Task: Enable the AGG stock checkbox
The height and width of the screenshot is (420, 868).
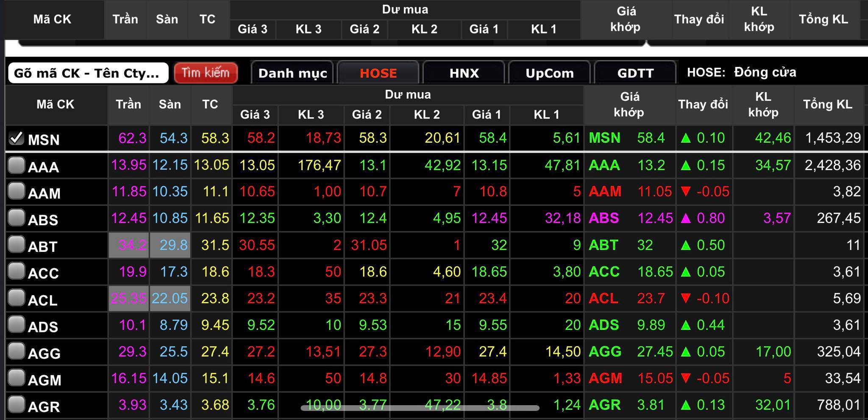Action: pyautogui.click(x=16, y=351)
